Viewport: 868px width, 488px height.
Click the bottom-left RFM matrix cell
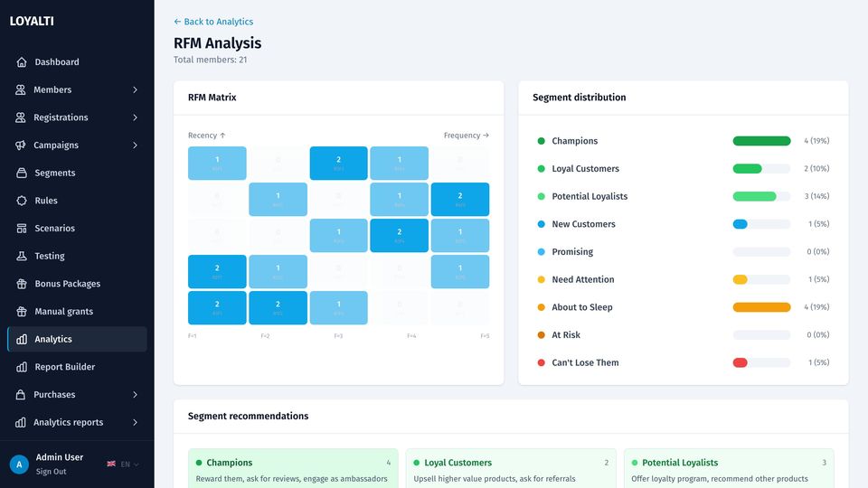[217, 307]
